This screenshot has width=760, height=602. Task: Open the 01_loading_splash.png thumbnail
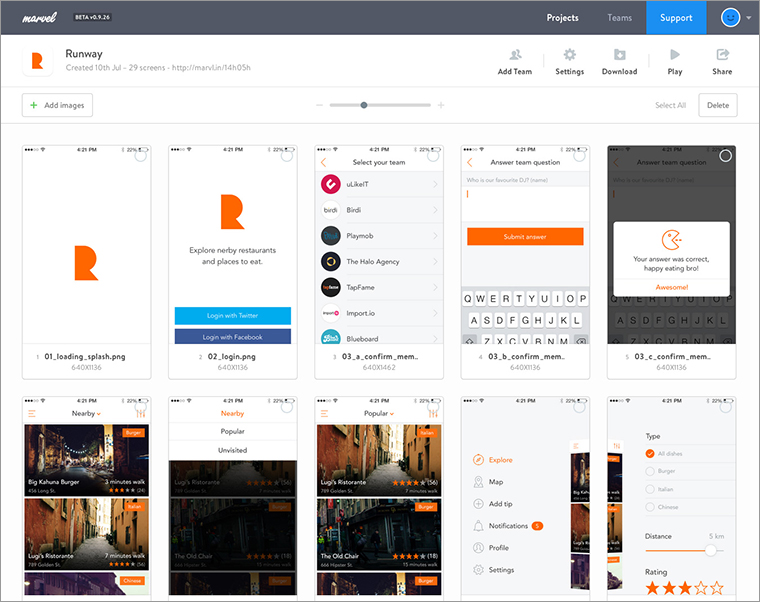(x=86, y=245)
